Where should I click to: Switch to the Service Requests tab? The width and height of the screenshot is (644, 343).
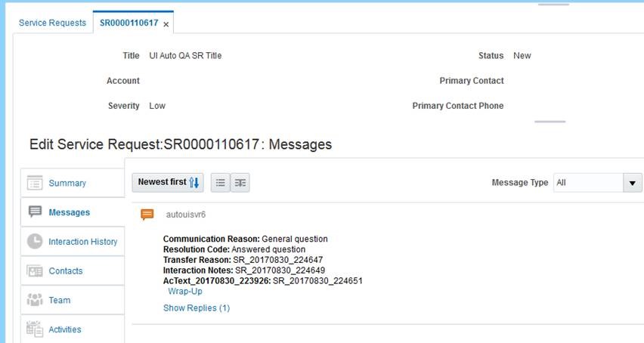point(53,23)
